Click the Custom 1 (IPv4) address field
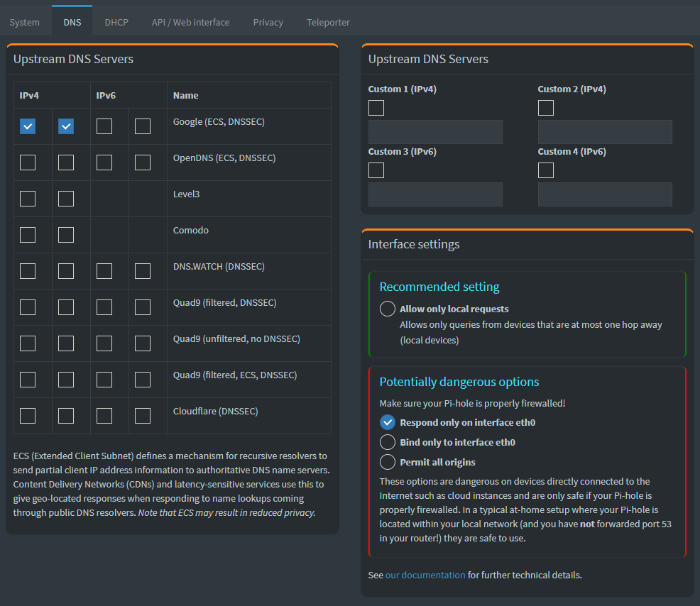 [x=435, y=132]
